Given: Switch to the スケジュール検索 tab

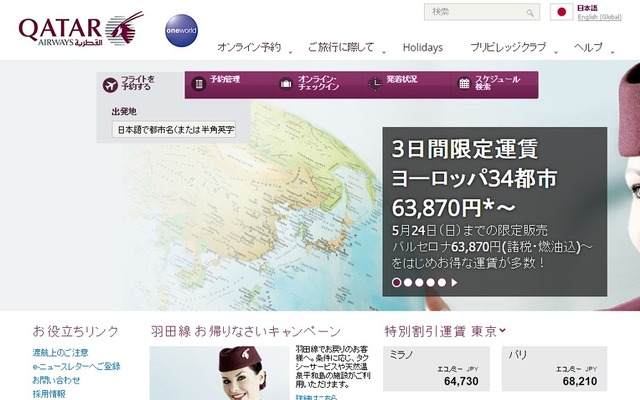Looking at the screenshot, I should [494, 84].
